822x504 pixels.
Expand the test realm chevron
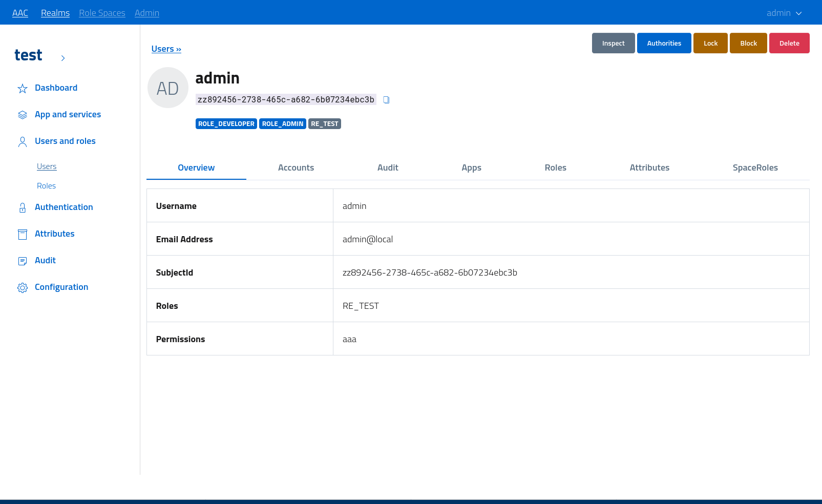(x=63, y=58)
